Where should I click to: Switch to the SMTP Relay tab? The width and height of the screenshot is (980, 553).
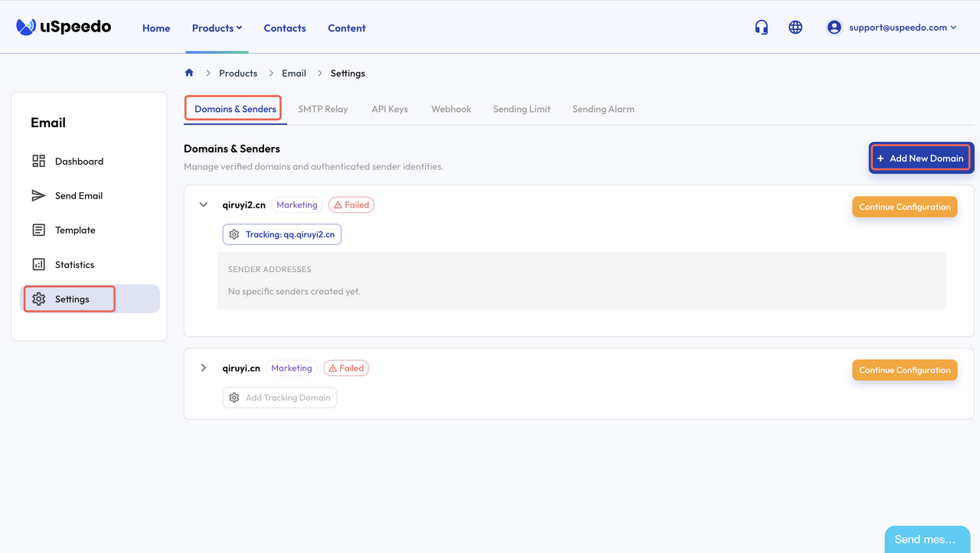pyautogui.click(x=322, y=110)
